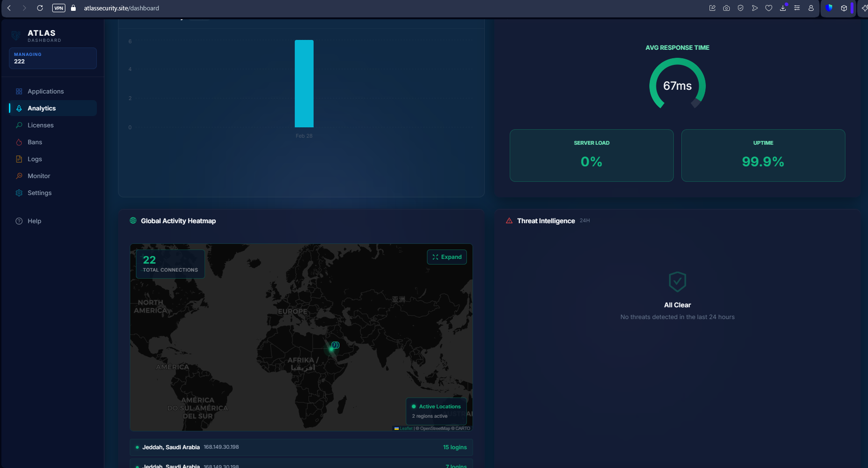868x468 pixels.
Task: Switch the 24H threat filter
Action: coord(584,220)
